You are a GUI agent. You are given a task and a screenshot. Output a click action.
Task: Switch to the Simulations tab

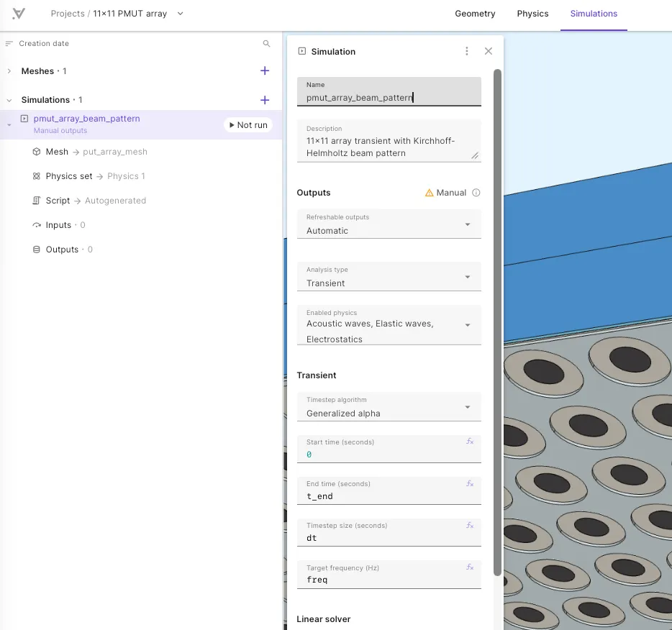tap(594, 14)
